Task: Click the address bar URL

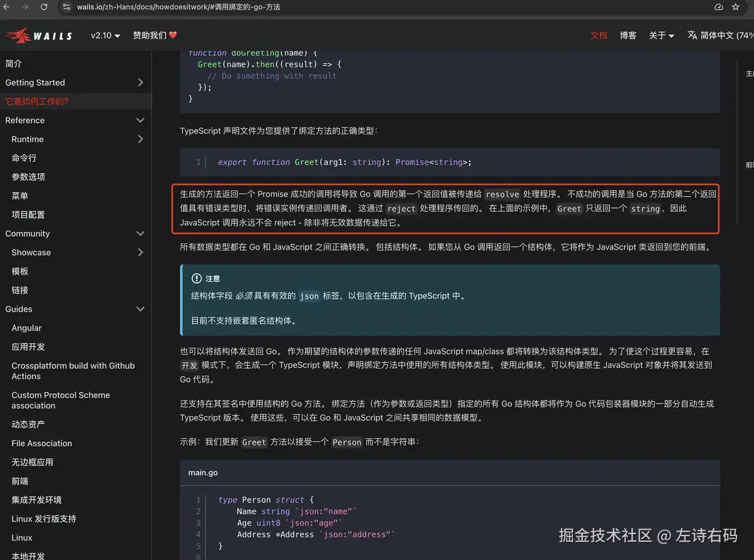Action: click(177, 7)
